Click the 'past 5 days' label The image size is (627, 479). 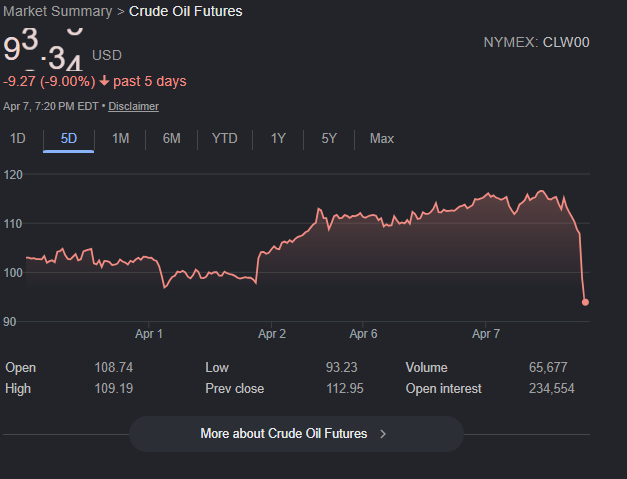150,82
